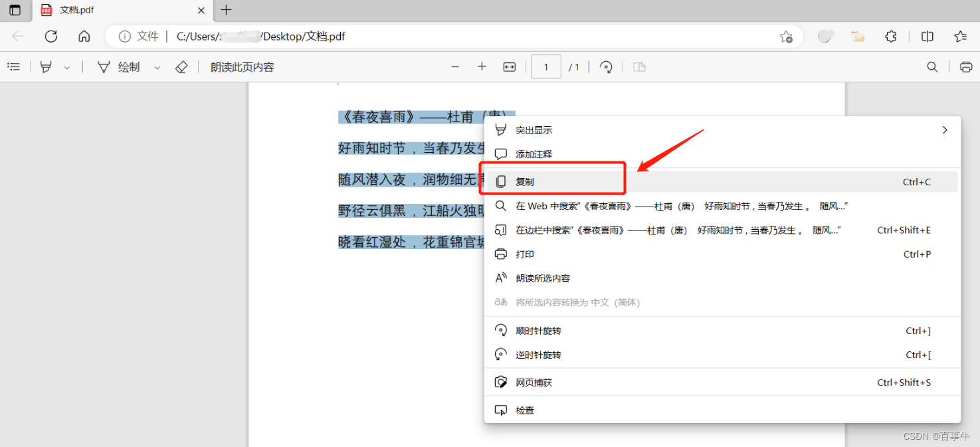
Task: Zoom in with the plus button
Action: click(482, 67)
